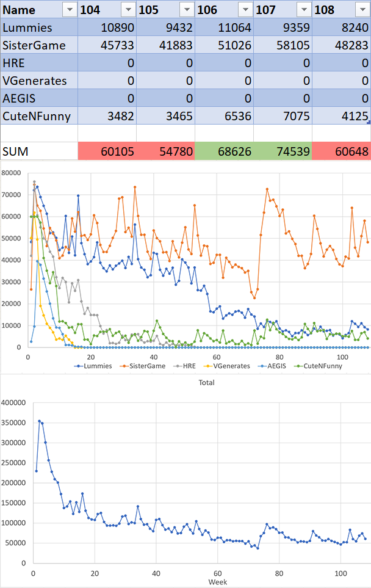This screenshot has height=588, width=371.
Task: Select the SUM label cell
Action: pyautogui.click(x=39, y=151)
